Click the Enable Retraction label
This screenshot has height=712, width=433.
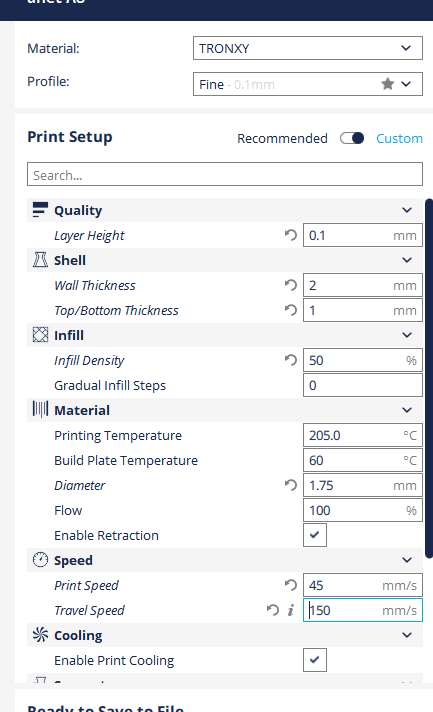pyautogui.click(x=106, y=535)
